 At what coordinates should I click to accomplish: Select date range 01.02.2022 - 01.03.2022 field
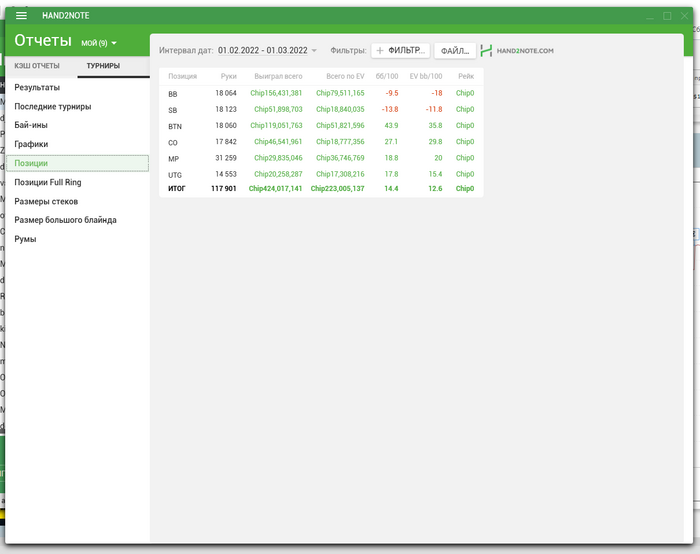(262, 50)
